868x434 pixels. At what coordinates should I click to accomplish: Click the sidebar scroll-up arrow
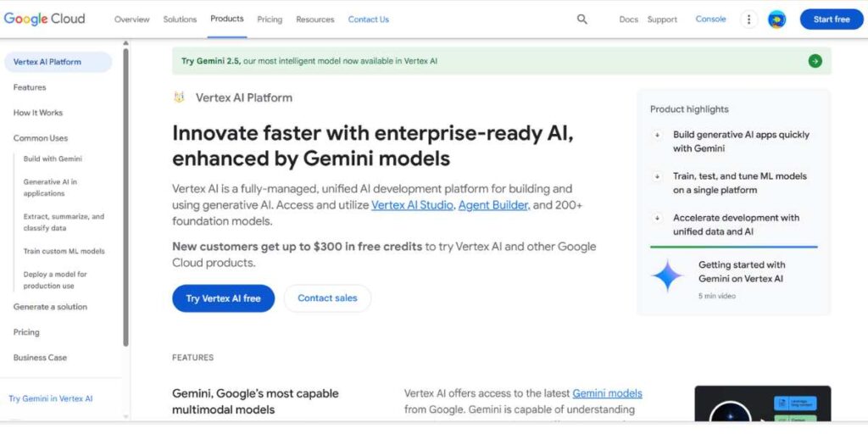click(x=125, y=42)
